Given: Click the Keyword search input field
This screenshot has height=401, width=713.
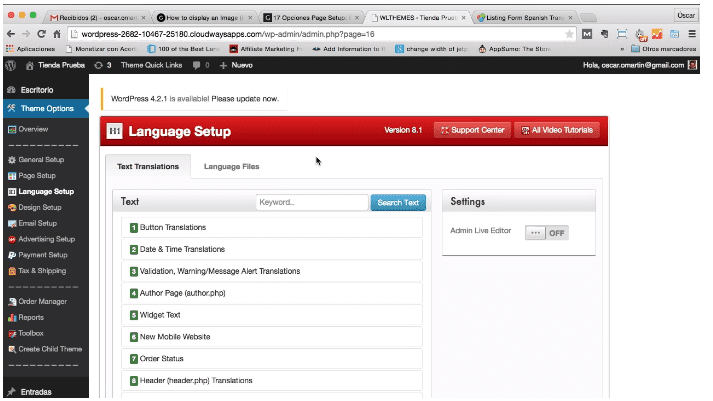Looking at the screenshot, I should coord(311,202).
